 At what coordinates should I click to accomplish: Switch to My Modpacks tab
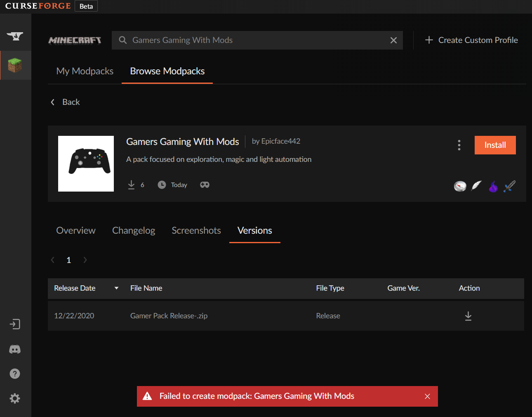coord(85,71)
